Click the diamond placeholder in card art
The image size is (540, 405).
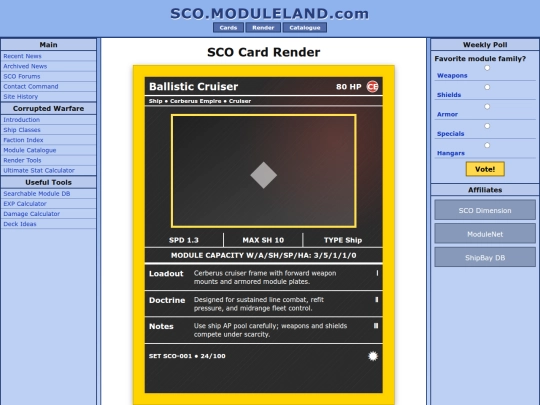pyautogui.click(x=263, y=175)
